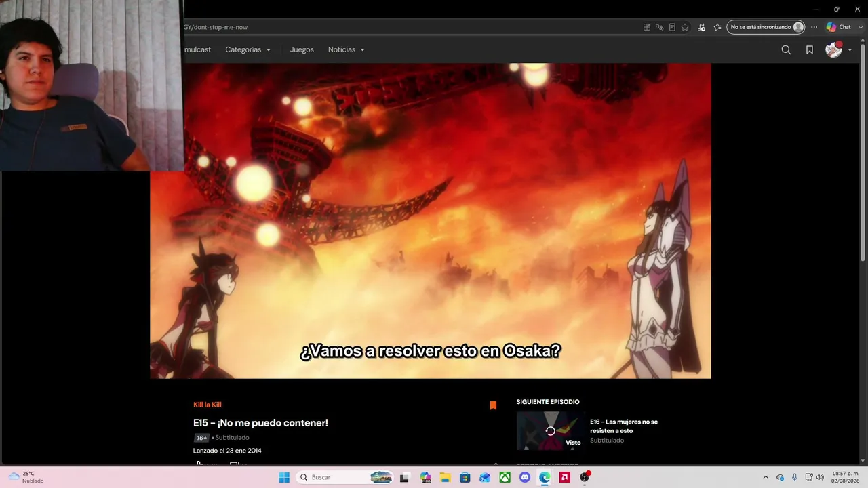Open the clock and date 08:57 p. m.
The width and height of the screenshot is (868, 488).
pos(846,477)
